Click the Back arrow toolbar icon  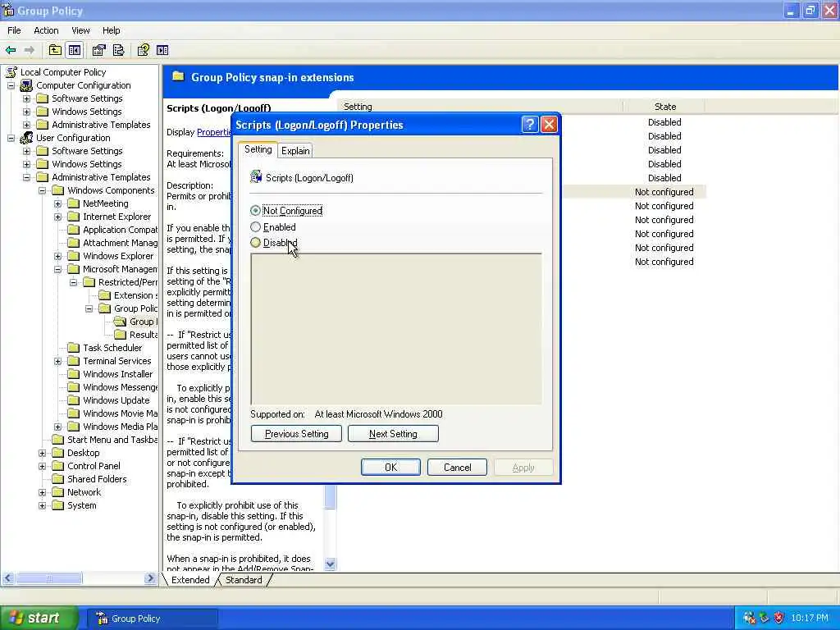pyautogui.click(x=11, y=50)
